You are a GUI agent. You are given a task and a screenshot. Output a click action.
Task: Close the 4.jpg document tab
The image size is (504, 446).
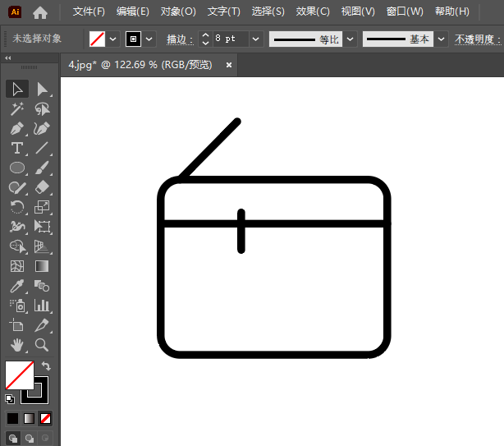[229, 65]
